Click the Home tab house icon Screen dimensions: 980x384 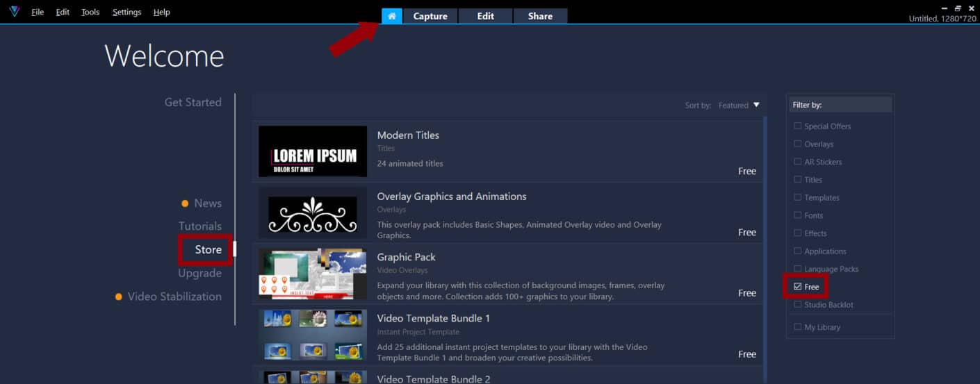391,16
